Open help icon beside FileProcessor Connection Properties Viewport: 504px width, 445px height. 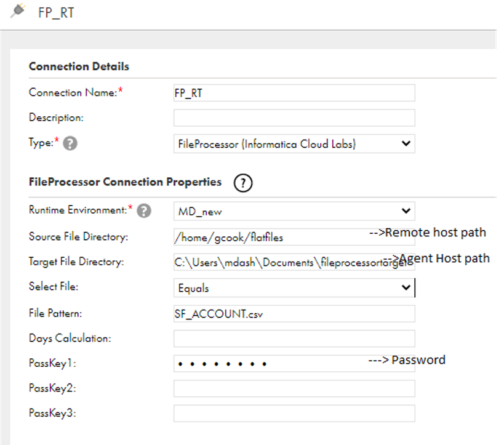tap(243, 183)
